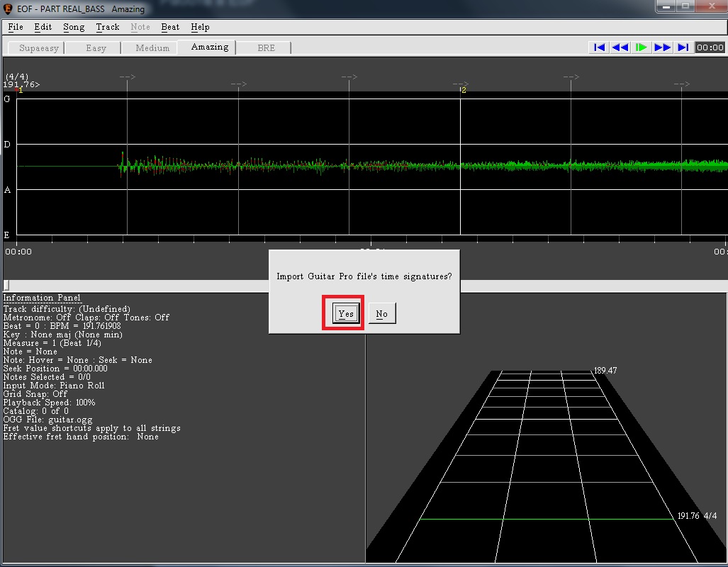728x567 pixels.
Task: Click Yes to import time signatures
Action: click(x=346, y=313)
